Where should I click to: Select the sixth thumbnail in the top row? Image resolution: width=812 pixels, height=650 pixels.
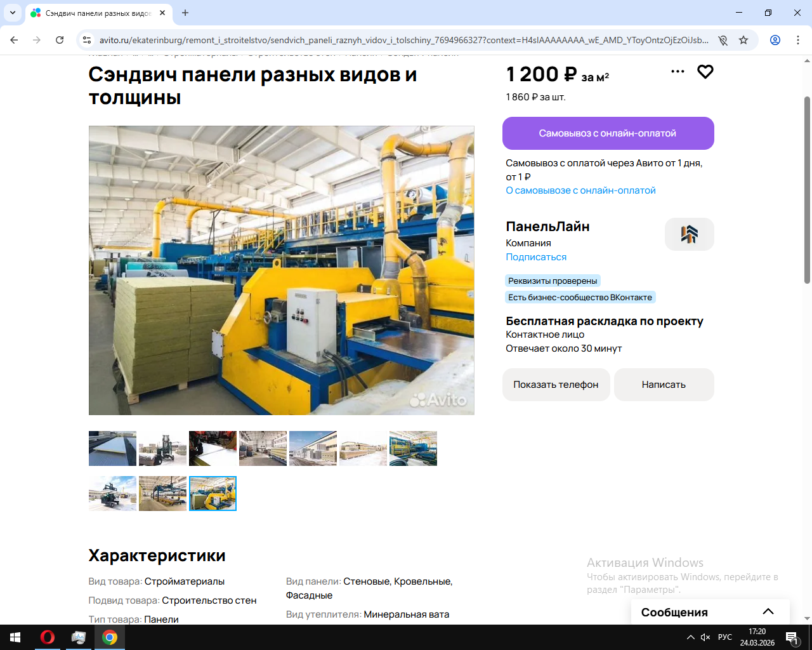pos(363,448)
